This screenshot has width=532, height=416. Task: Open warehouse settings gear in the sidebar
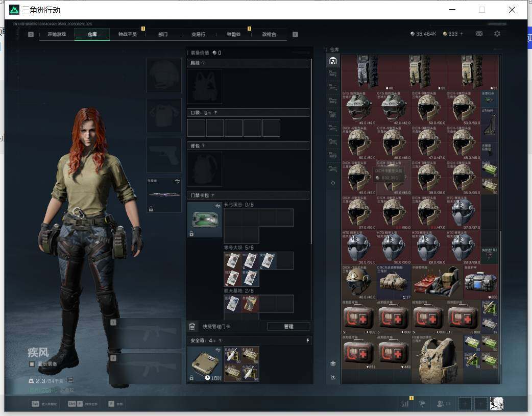click(333, 183)
